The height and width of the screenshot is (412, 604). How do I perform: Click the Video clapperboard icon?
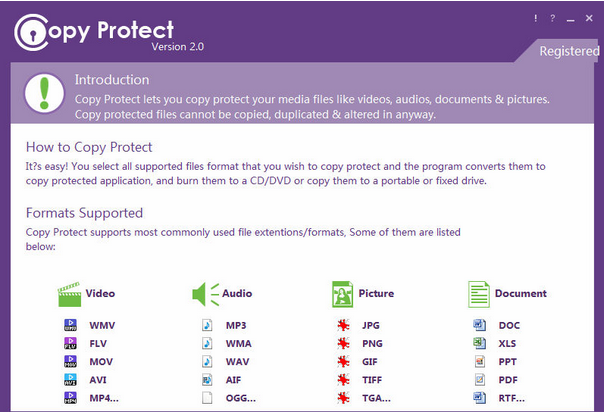coord(69,294)
